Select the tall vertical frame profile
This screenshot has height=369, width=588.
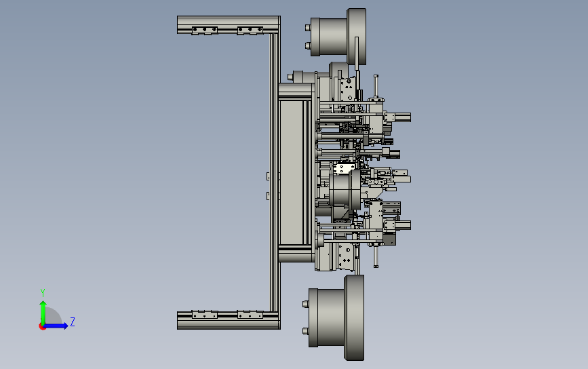click(275, 172)
